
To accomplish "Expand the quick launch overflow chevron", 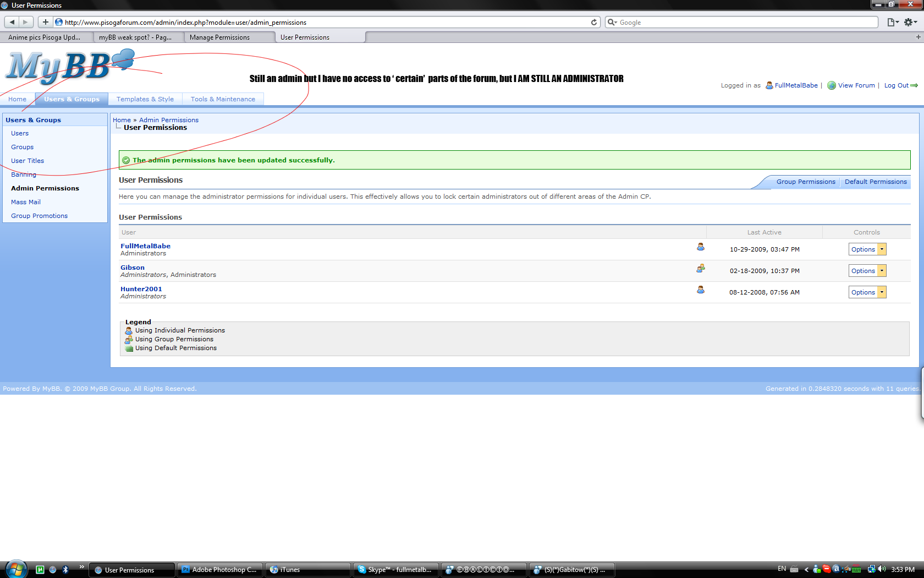I will point(81,566).
